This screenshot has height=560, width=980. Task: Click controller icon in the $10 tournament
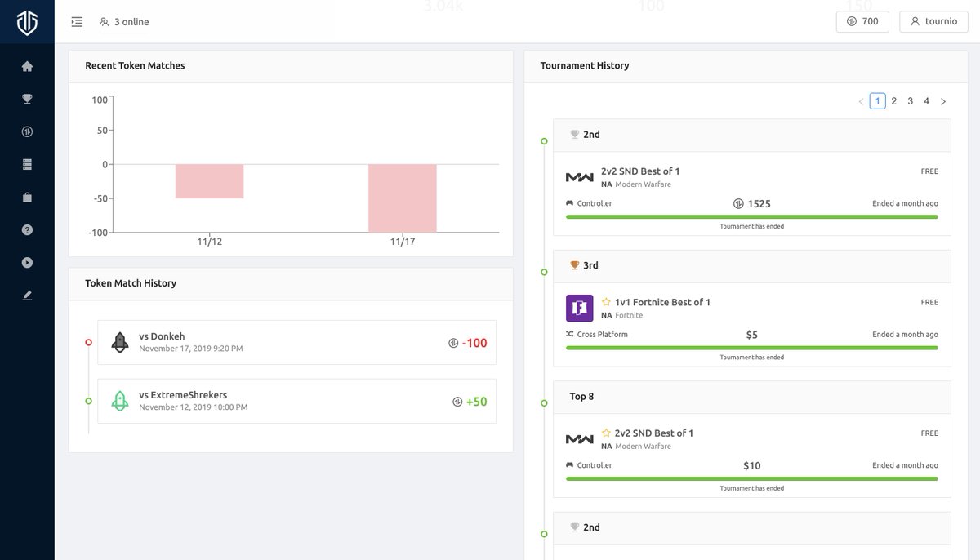point(570,465)
